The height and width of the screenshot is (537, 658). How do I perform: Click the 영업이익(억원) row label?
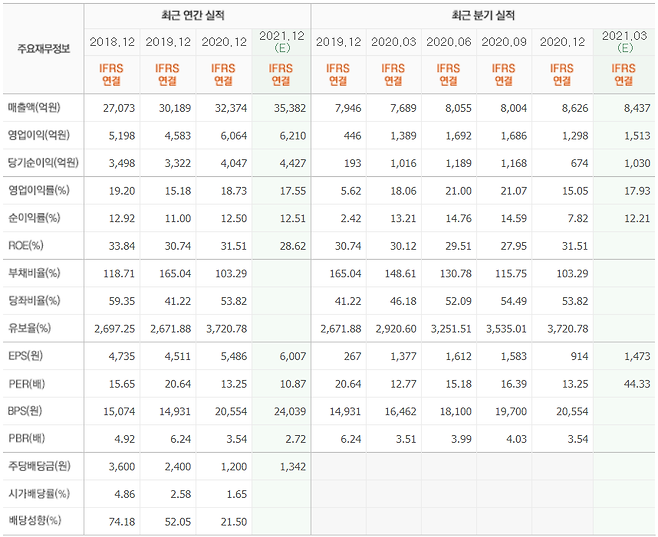point(42,133)
